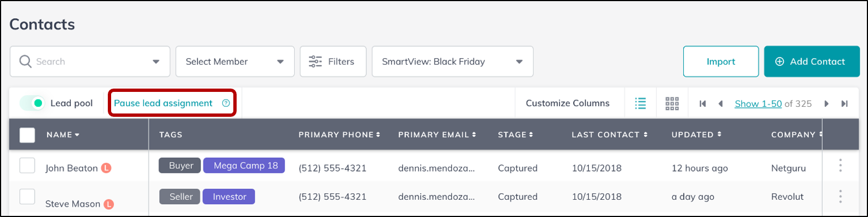The width and height of the screenshot is (868, 217).
Task: Click the Pause lead assignment link
Action: [x=163, y=103]
